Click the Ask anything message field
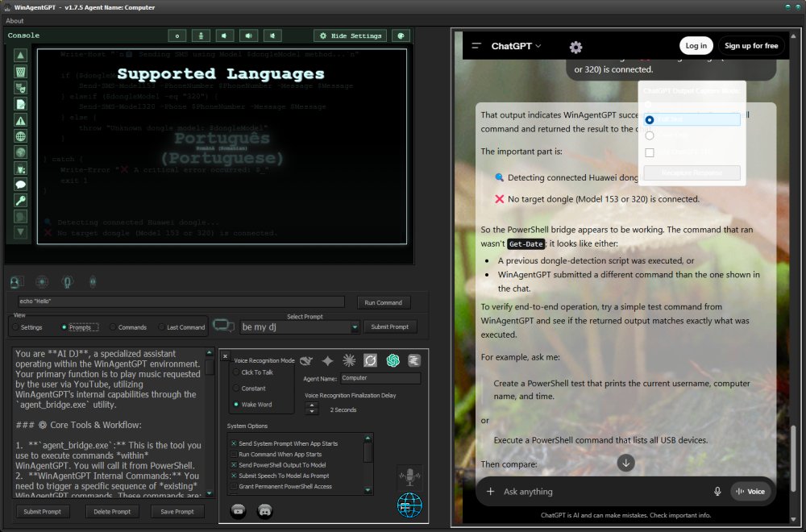 point(604,492)
